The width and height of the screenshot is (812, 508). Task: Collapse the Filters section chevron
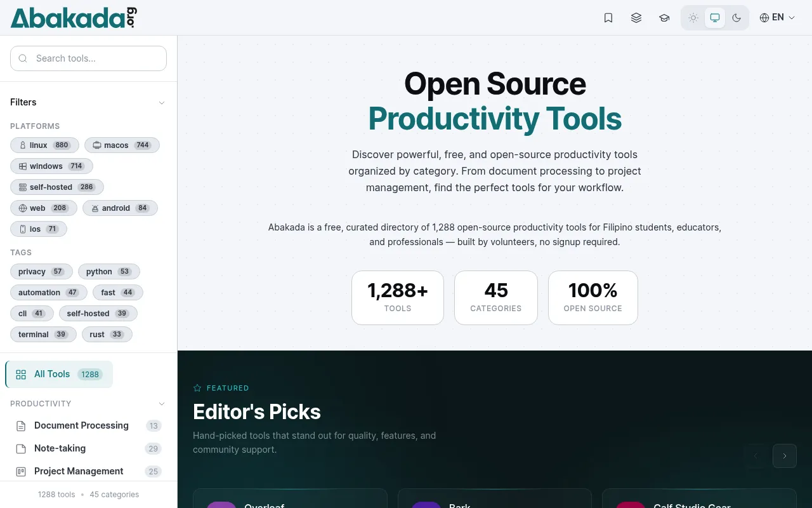coord(162,103)
